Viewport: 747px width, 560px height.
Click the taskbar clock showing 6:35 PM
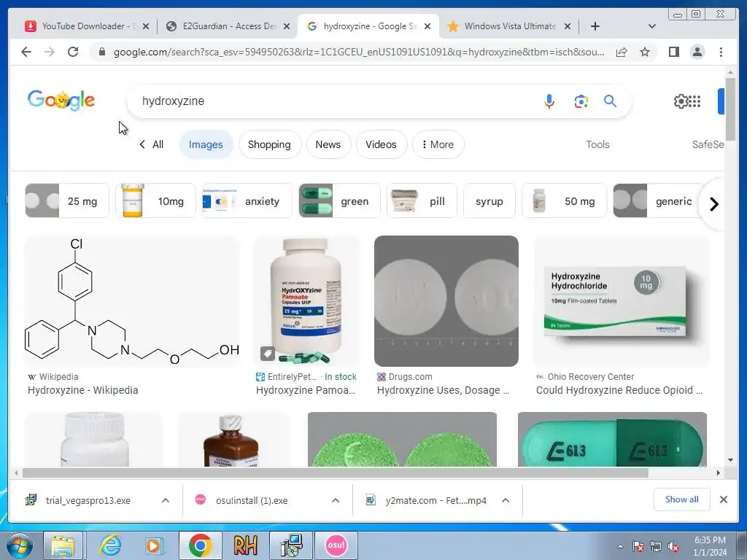tap(710, 546)
